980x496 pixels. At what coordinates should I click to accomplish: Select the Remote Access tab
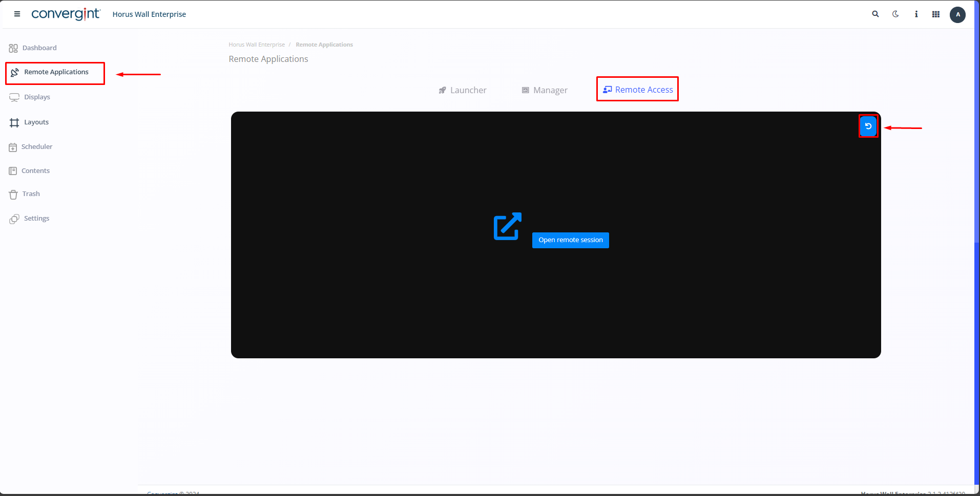pos(638,90)
